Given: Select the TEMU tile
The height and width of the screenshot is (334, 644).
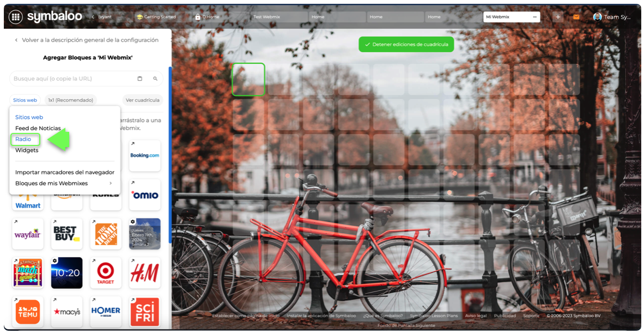Looking at the screenshot, I should 28,312.
